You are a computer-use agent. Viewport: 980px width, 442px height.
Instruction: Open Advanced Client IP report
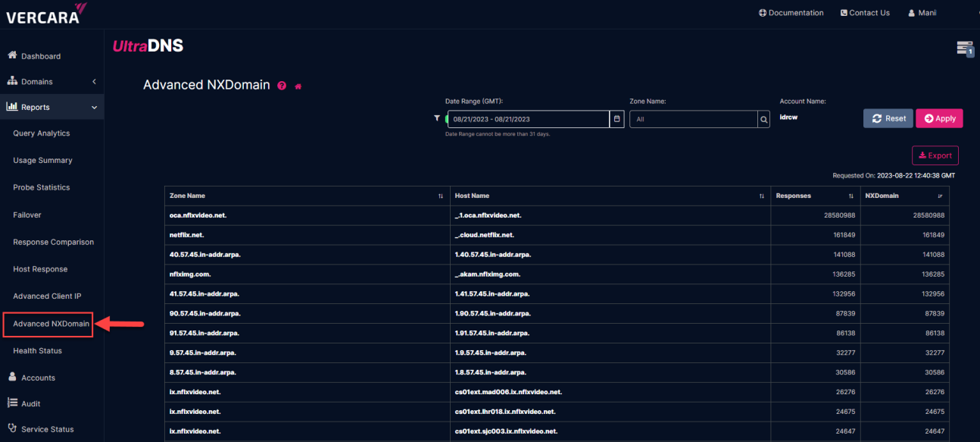click(x=47, y=296)
